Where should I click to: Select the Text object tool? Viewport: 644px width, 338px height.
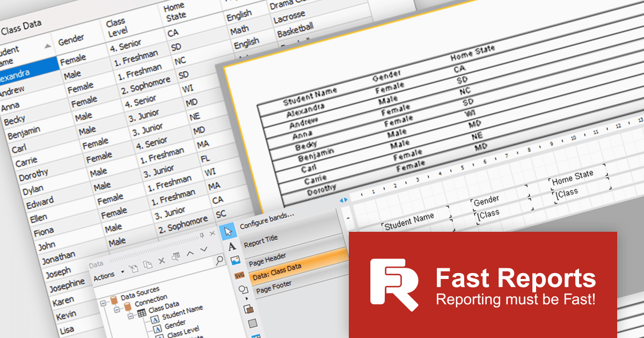232,246
